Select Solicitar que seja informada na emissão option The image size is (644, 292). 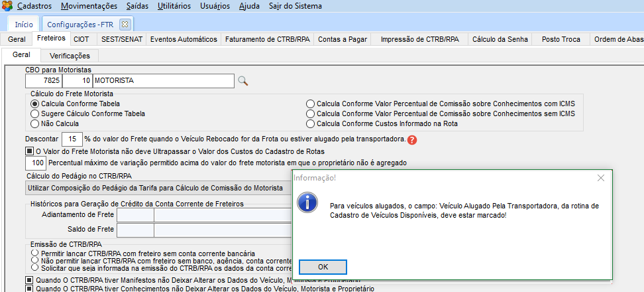pos(35,267)
